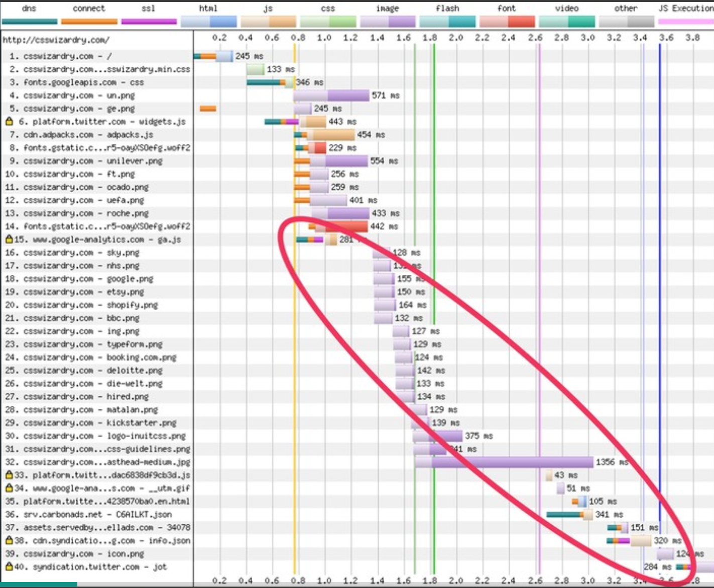
Task: Click the JS Execution legend bar
Action: coord(686,22)
